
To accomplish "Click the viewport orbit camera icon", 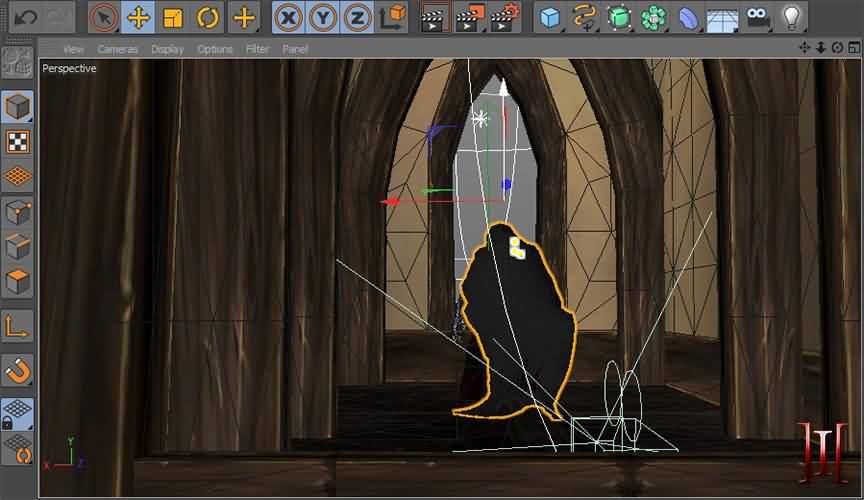I will point(838,47).
